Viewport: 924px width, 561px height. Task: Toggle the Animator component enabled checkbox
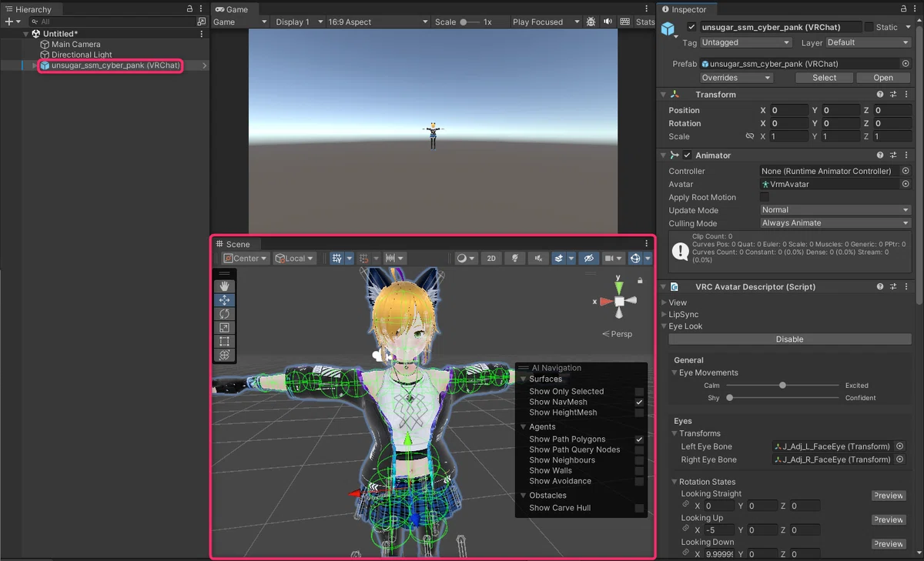[x=688, y=155]
